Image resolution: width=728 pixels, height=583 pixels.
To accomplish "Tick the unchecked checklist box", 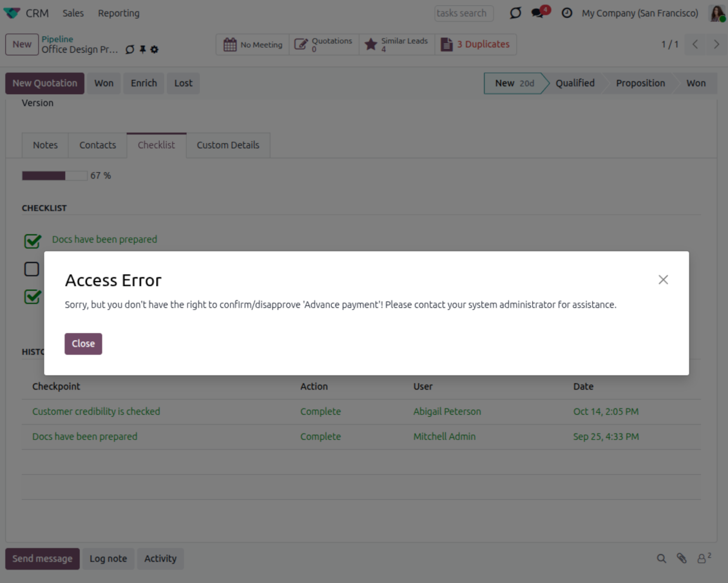I will point(32,269).
